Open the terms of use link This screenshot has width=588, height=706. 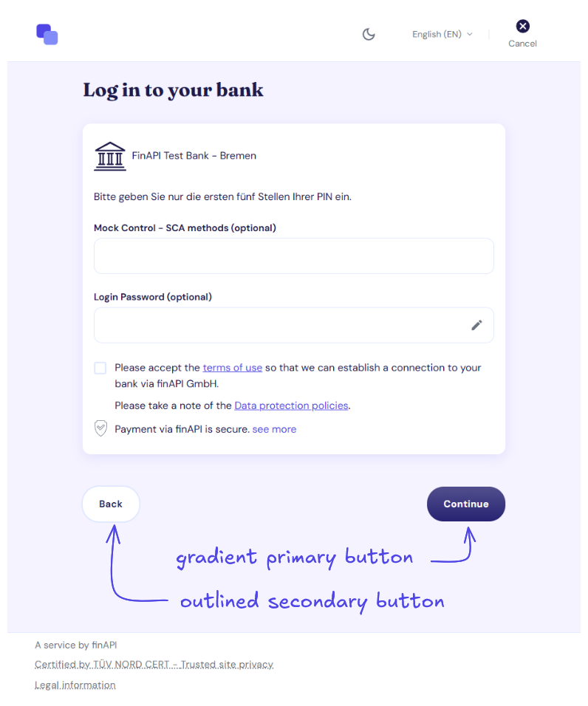[232, 368]
